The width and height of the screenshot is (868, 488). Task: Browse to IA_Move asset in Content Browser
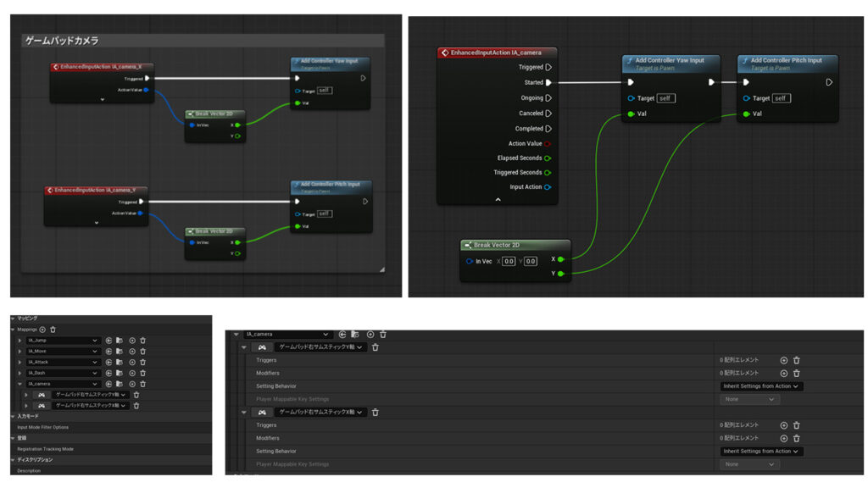120,352
